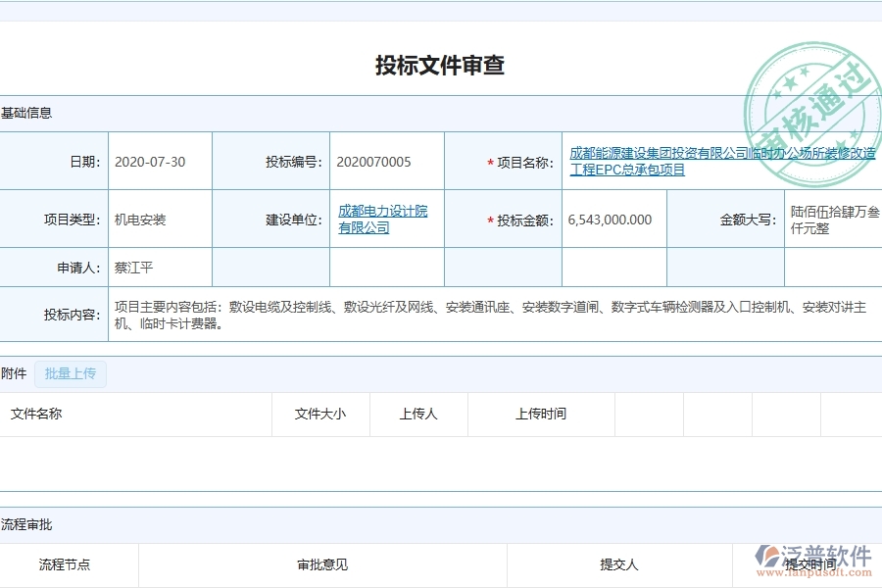Click the 投标内容 description text area
Viewport: 882px width, 588px height.
tap(441, 314)
